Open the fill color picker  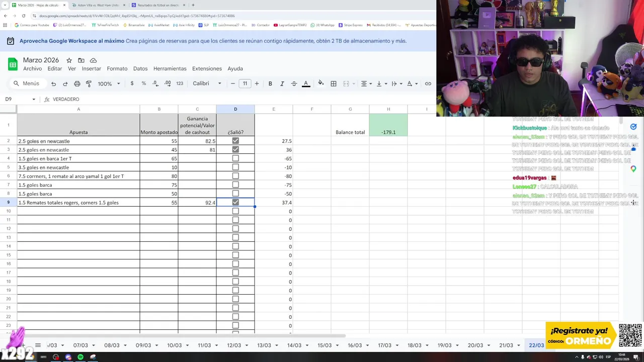click(321, 83)
